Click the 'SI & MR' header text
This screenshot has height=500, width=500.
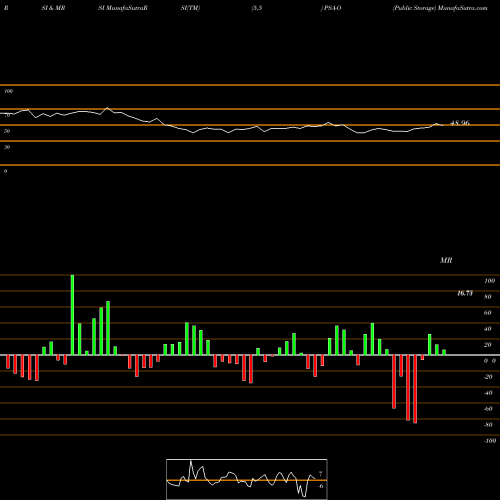point(53,8)
